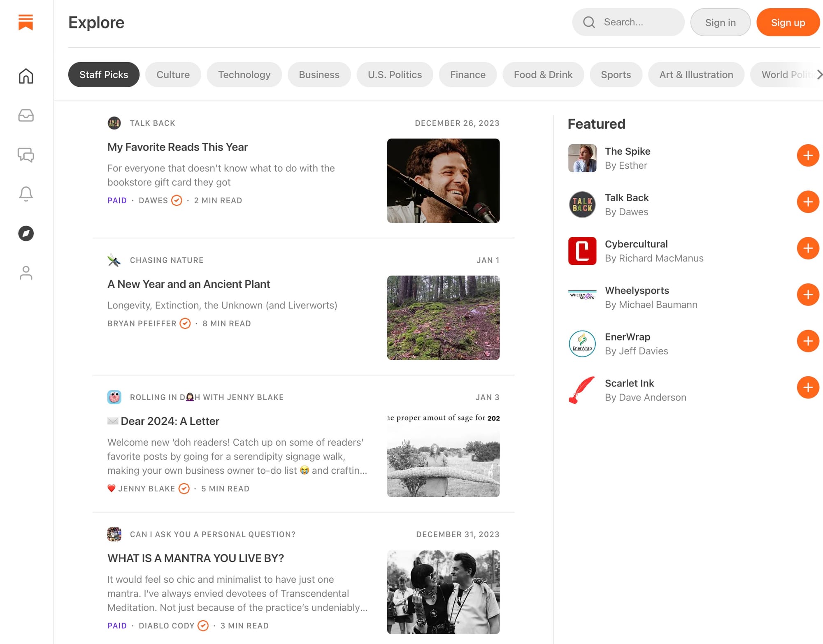Subscribe to The Spike with plus button
This screenshot has width=823, height=644.
(808, 155)
